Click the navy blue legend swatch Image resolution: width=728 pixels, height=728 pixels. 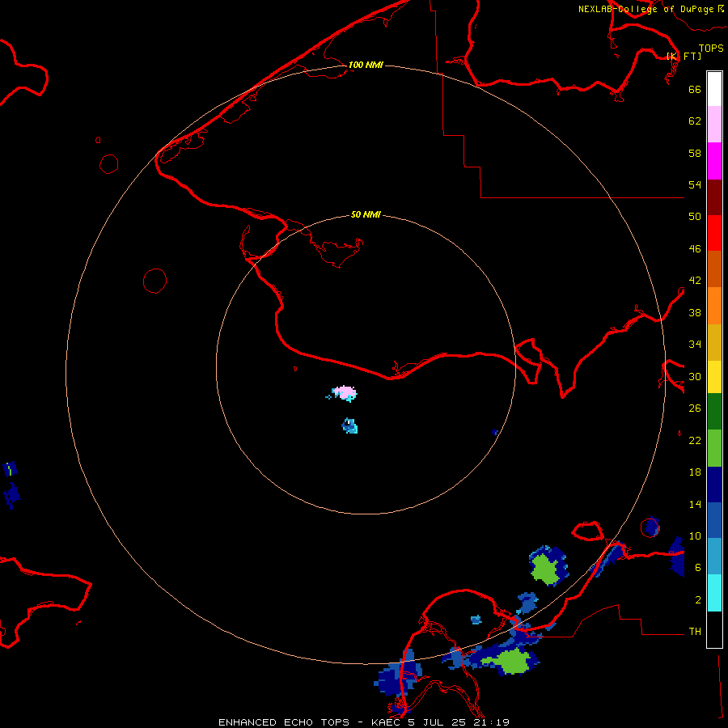714,485
